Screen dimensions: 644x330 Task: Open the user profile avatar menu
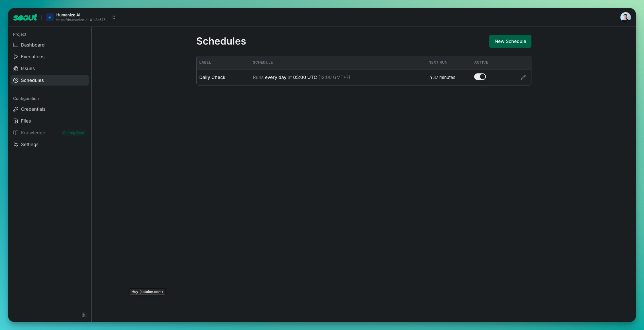625,17
